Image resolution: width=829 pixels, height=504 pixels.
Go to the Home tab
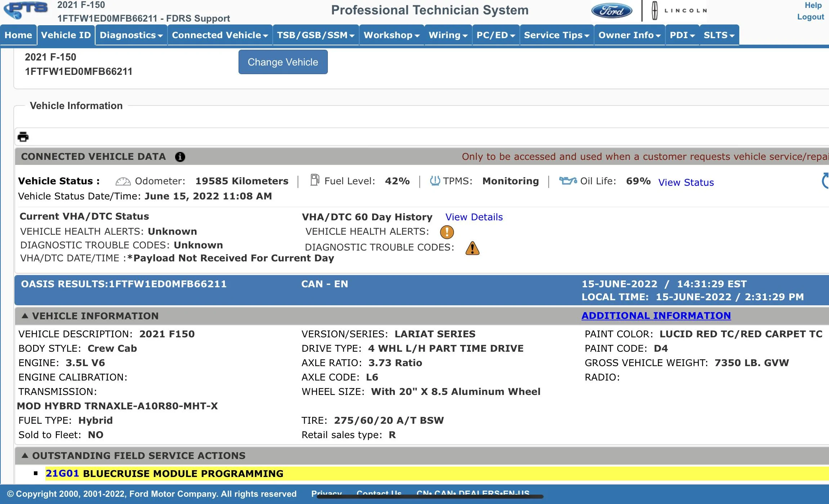[18, 35]
